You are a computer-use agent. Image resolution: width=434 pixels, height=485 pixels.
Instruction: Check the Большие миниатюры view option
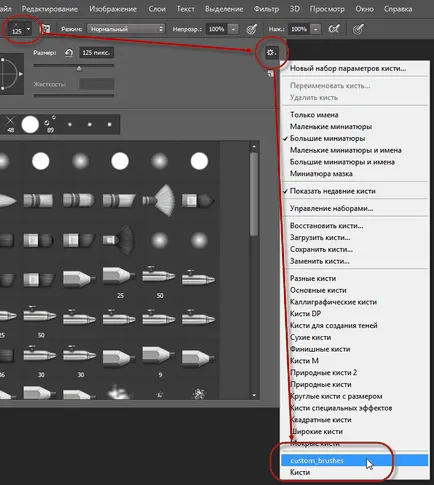coord(327,138)
